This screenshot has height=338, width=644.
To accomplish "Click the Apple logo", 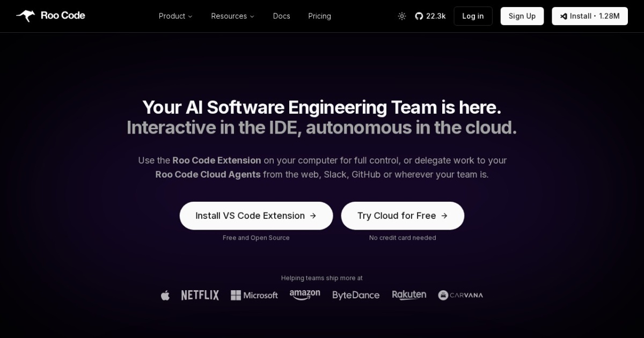I will coord(165,295).
